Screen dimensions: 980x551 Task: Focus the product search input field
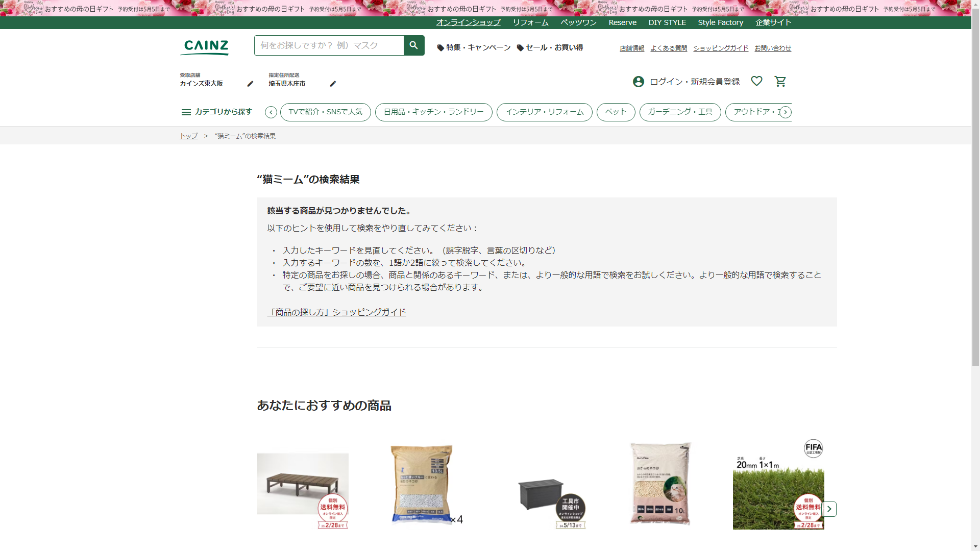pyautogui.click(x=329, y=45)
